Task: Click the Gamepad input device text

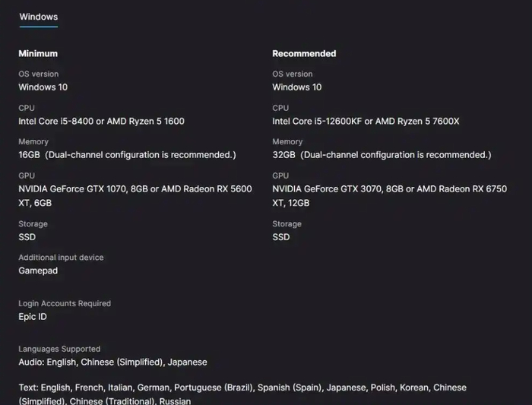Action: [38, 271]
